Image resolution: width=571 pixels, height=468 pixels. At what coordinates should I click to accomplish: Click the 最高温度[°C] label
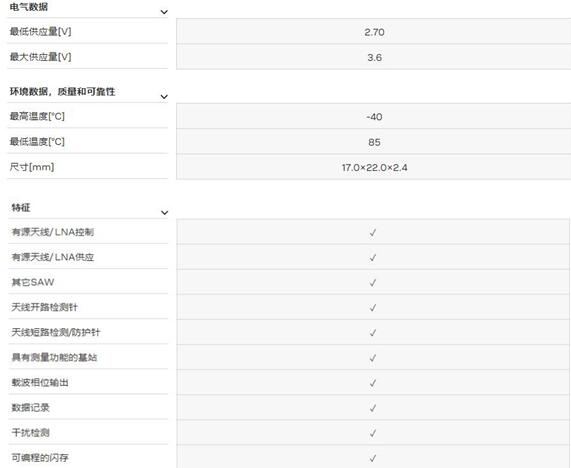pos(37,117)
